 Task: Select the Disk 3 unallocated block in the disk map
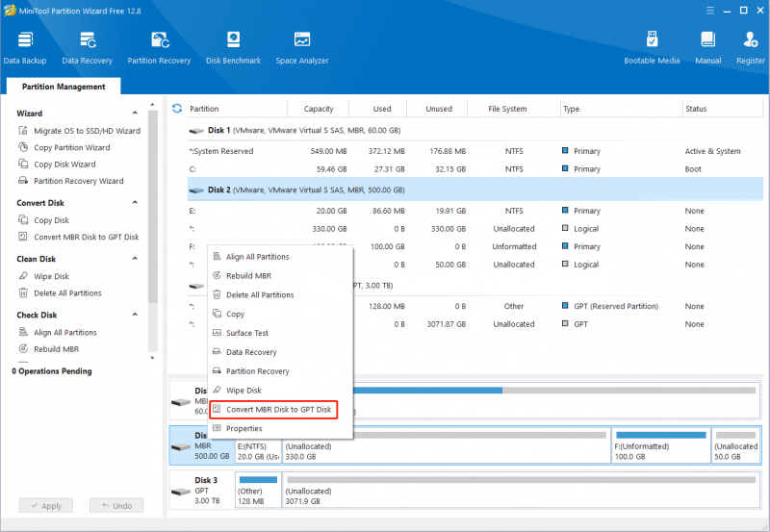click(521, 490)
